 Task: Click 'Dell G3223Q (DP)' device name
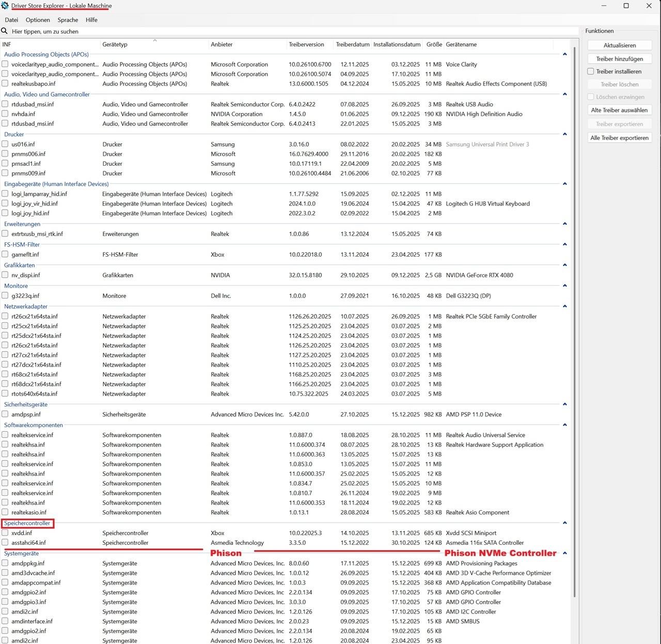point(468,296)
